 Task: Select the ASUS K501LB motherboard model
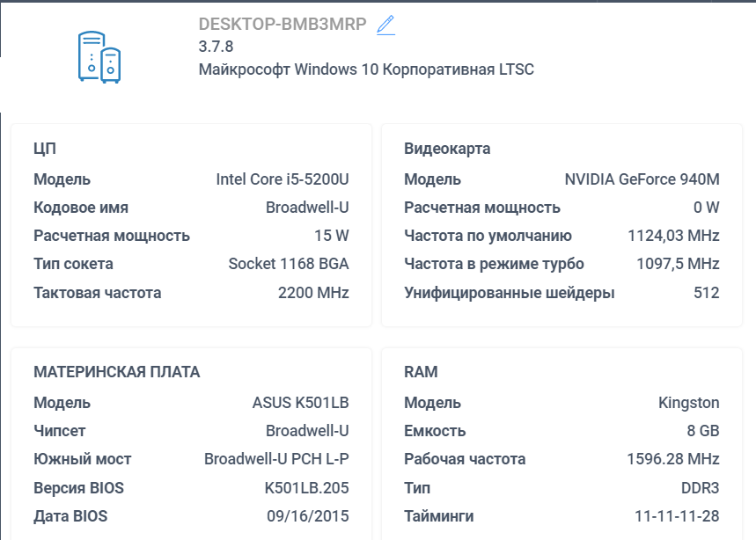(x=300, y=403)
